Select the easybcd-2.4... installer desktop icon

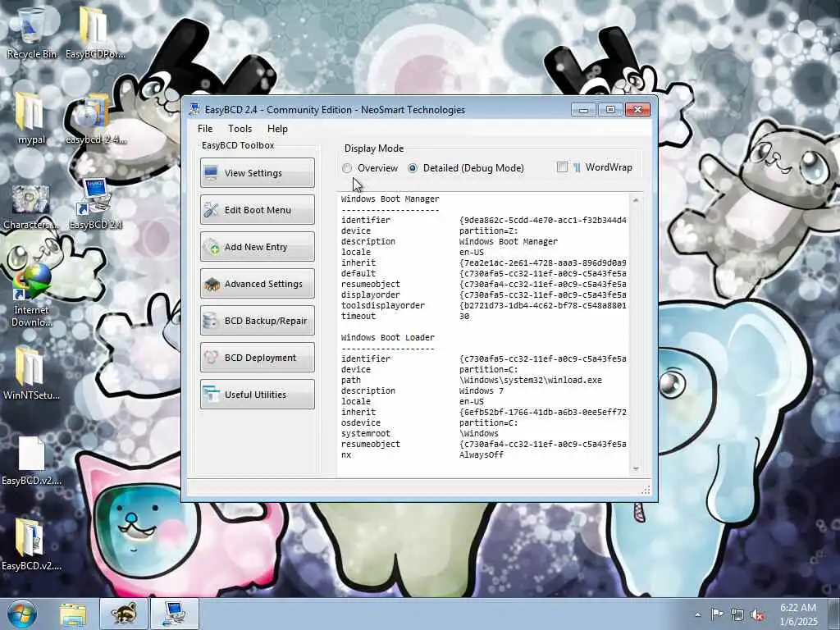point(95,118)
